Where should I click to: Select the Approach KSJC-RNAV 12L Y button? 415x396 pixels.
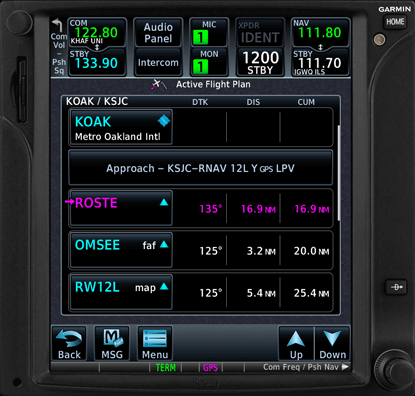200,168
